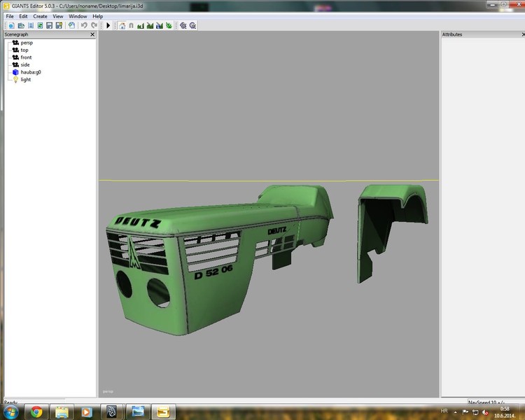Open Google Chrome from the taskbar
525x420 pixels.
pos(36,412)
